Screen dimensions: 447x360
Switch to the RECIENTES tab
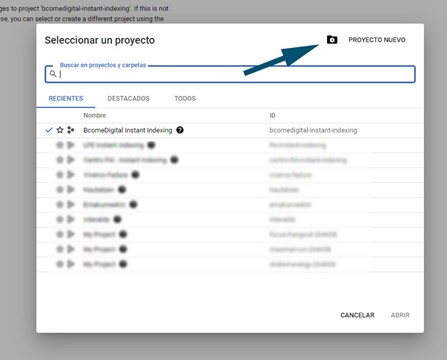(x=66, y=99)
